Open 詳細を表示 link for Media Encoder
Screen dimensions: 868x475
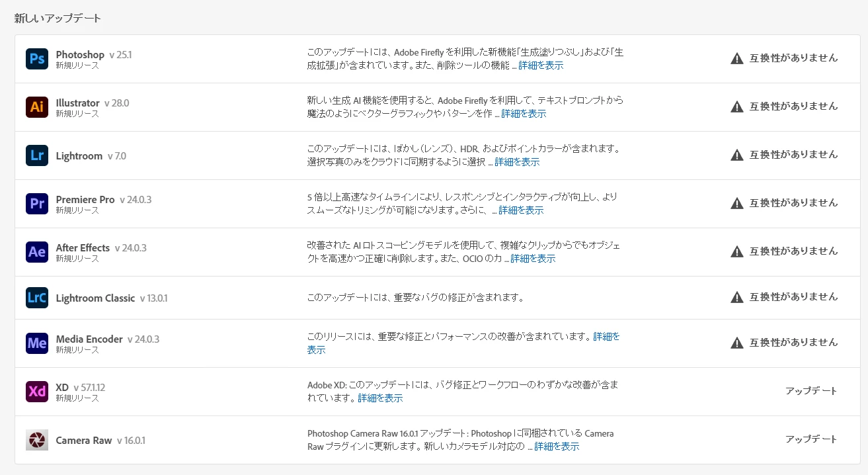pos(606,337)
